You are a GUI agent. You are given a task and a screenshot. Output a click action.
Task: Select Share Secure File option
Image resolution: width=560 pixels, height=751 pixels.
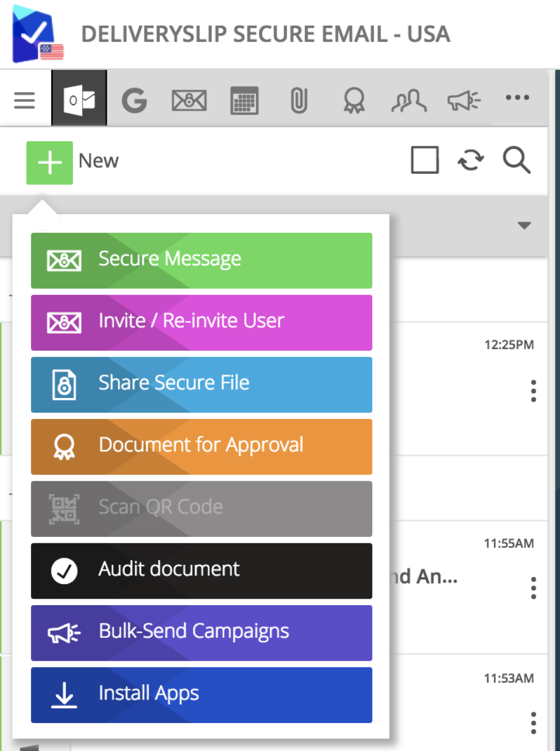[201, 385]
